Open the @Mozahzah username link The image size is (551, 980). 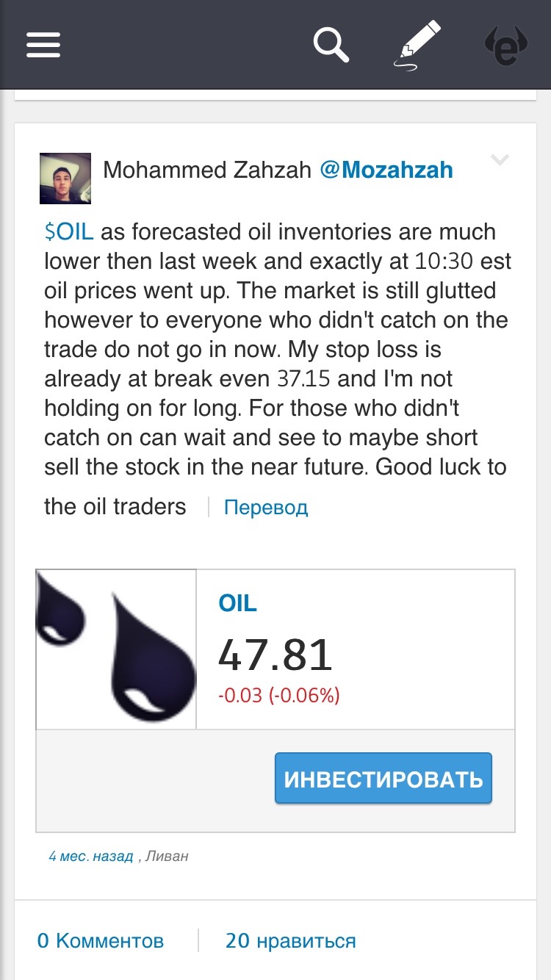click(386, 170)
